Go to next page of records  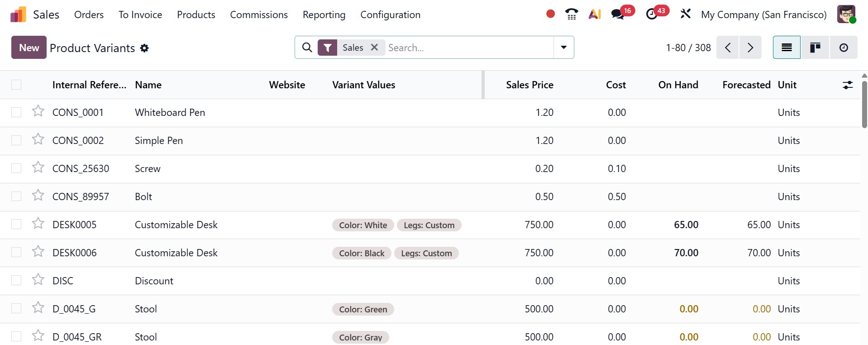point(750,48)
